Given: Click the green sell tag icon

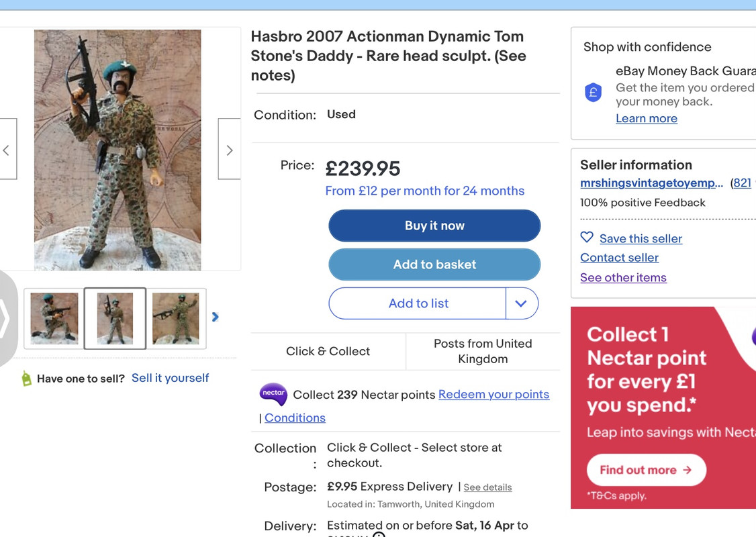Looking at the screenshot, I should [x=27, y=379].
